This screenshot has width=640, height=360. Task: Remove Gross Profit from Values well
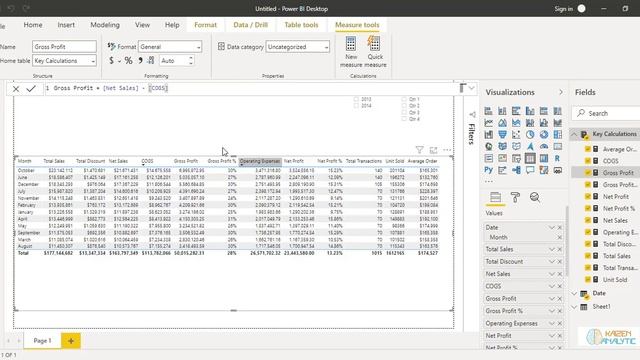[560, 299]
